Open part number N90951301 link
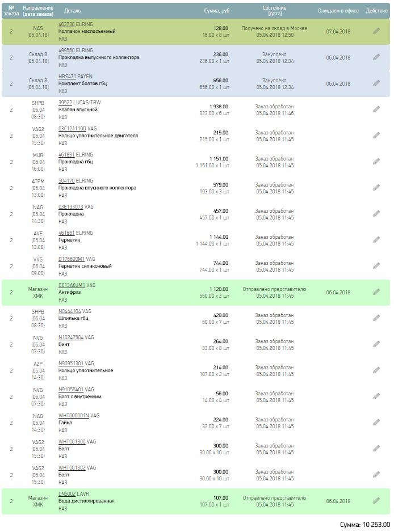 point(70,364)
